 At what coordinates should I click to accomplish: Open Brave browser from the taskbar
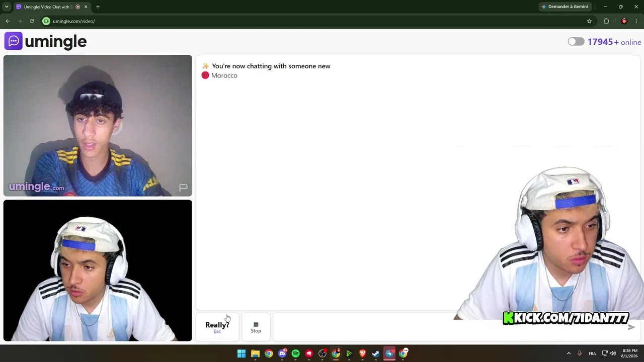click(x=362, y=353)
